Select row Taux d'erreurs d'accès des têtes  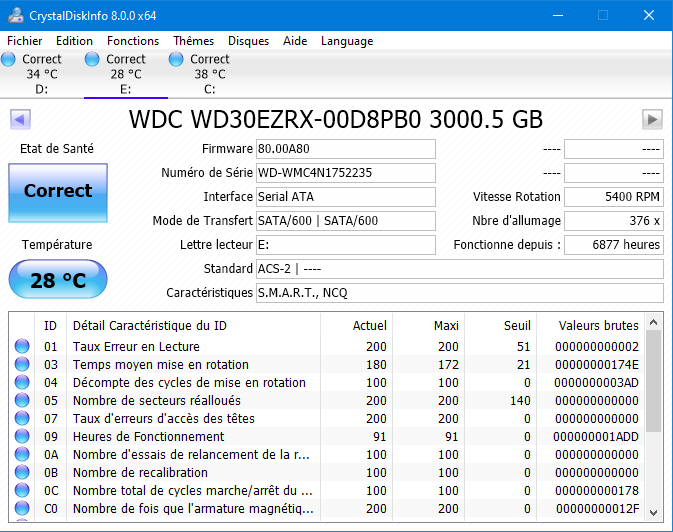coord(327,418)
